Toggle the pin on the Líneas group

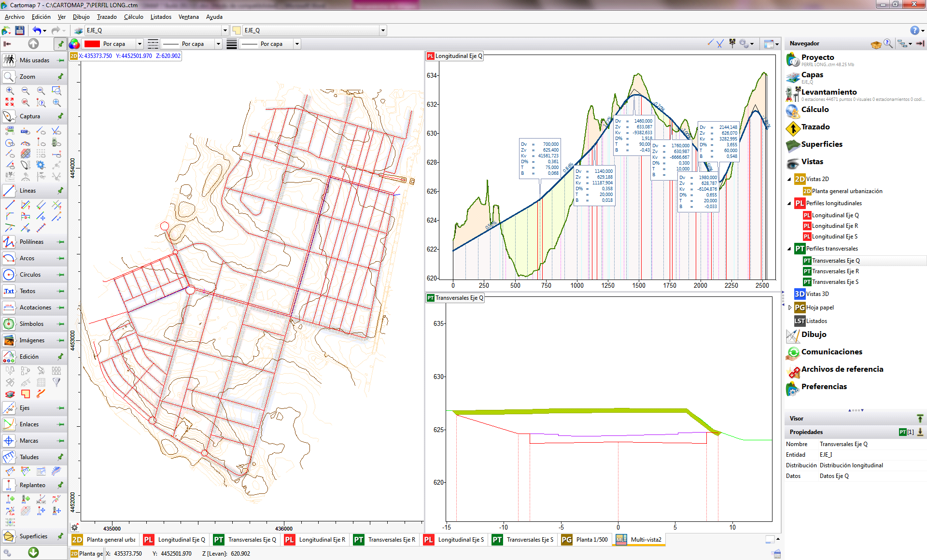60,191
